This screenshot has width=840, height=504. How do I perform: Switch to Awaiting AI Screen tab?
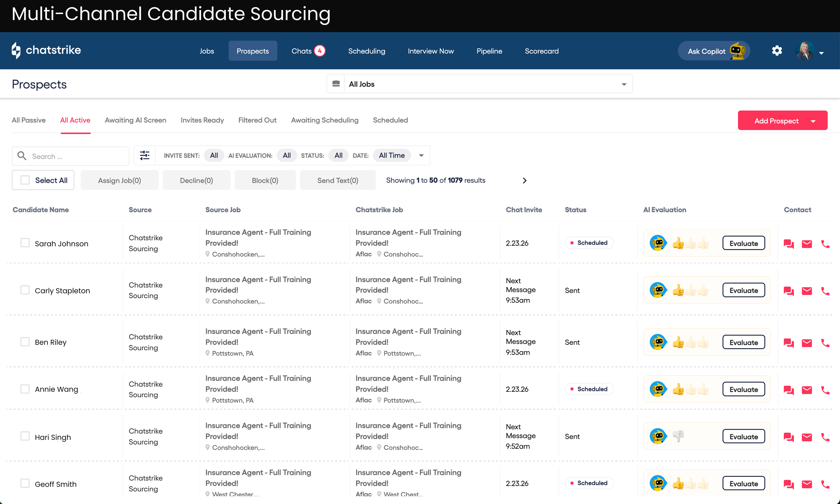point(135,120)
